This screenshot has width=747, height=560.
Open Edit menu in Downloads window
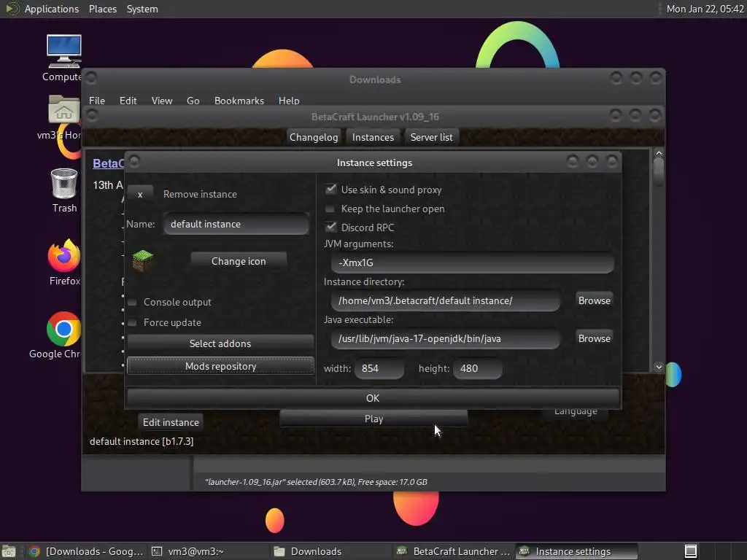pos(128,101)
